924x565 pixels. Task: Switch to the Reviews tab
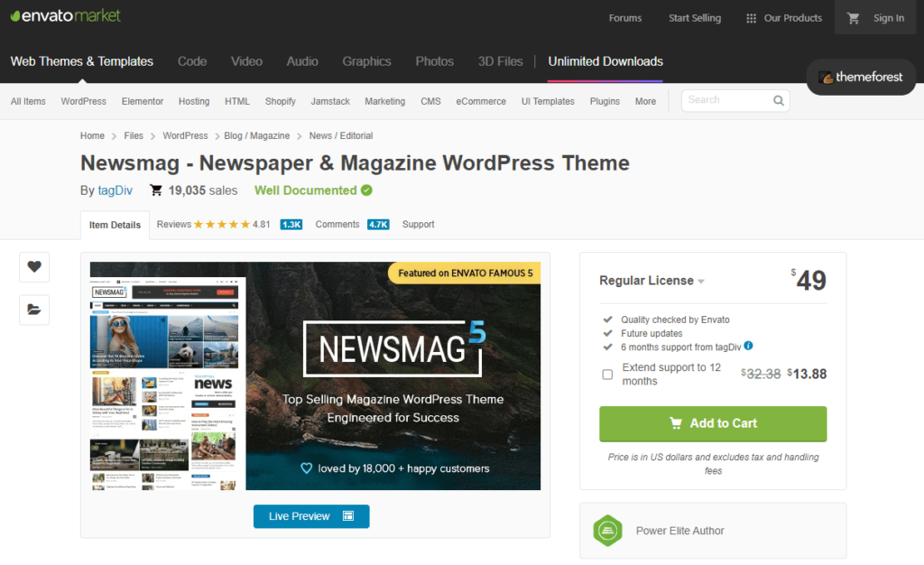[174, 225]
